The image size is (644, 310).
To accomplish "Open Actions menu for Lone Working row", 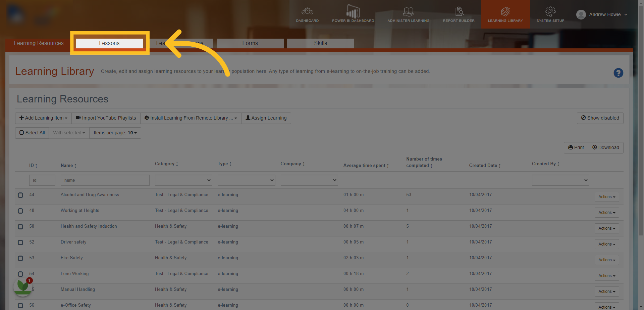I will 606,276.
